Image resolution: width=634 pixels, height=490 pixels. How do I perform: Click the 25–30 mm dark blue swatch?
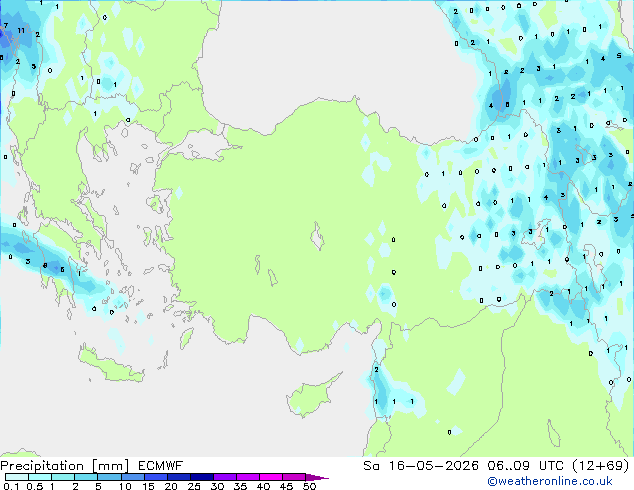pos(201,477)
